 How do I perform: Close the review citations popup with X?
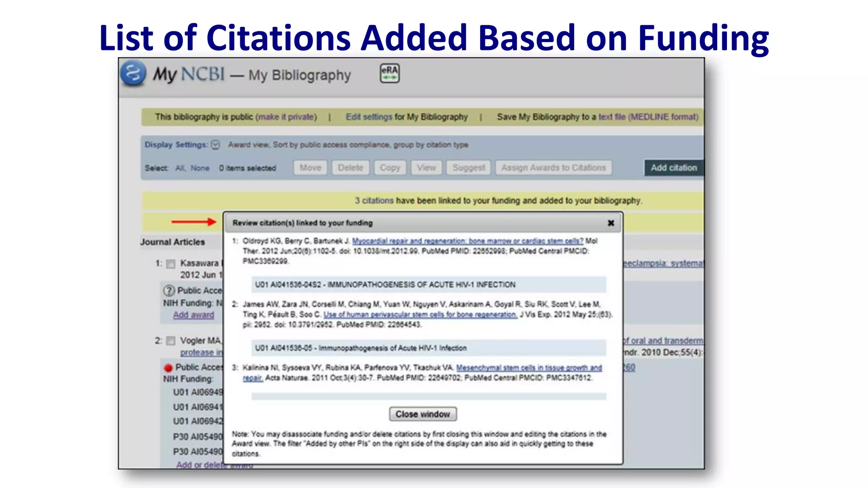click(x=611, y=223)
